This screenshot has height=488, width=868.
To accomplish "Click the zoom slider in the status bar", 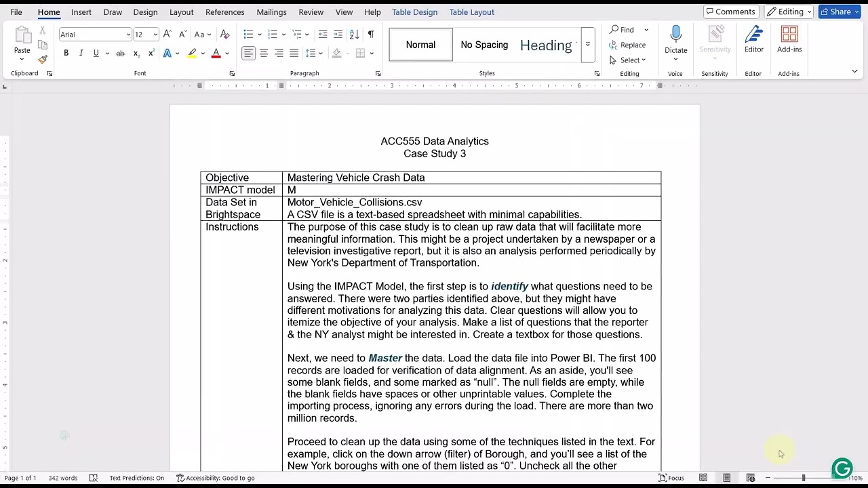I will pyautogui.click(x=803, y=478).
